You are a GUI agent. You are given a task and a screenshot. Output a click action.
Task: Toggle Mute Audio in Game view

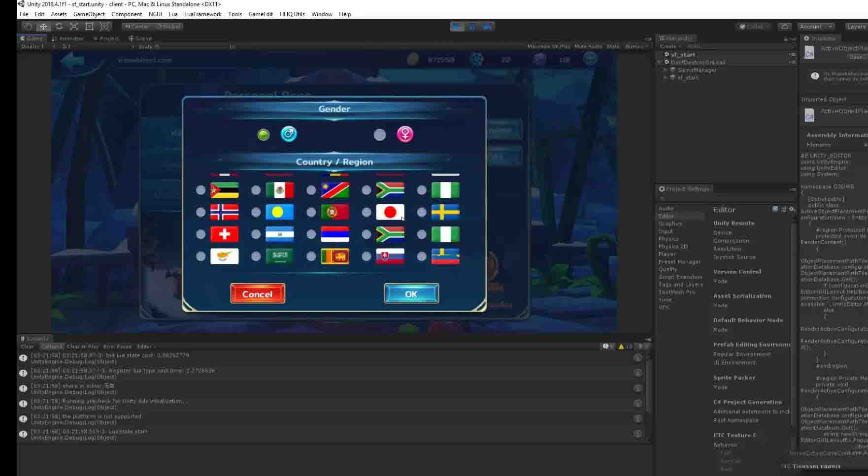tap(588, 46)
